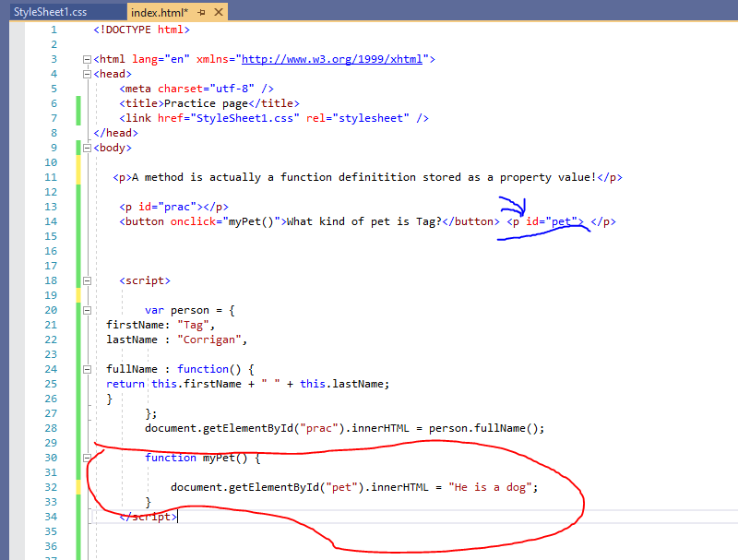This screenshot has height=560, width=738.
Task: Collapse the script block on line 18
Action: 87,281
